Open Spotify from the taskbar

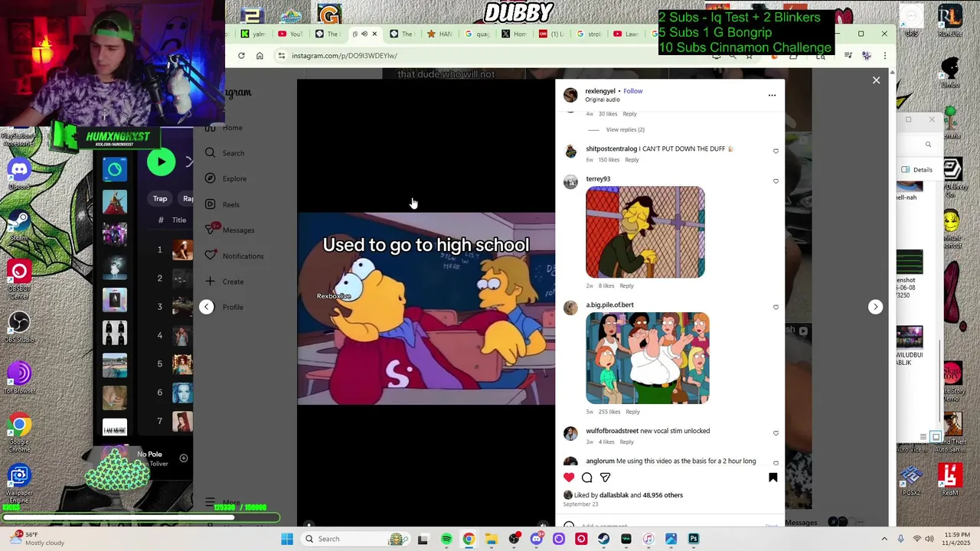click(446, 539)
